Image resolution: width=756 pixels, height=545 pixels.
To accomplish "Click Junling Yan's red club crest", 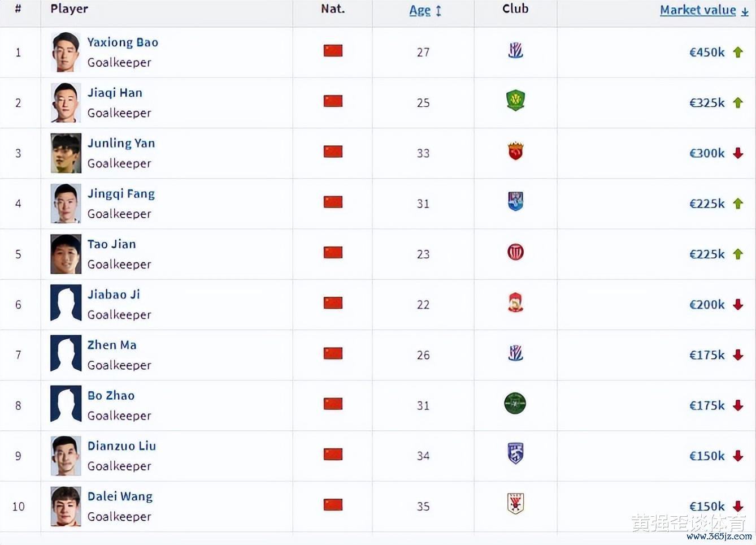I will point(515,152).
